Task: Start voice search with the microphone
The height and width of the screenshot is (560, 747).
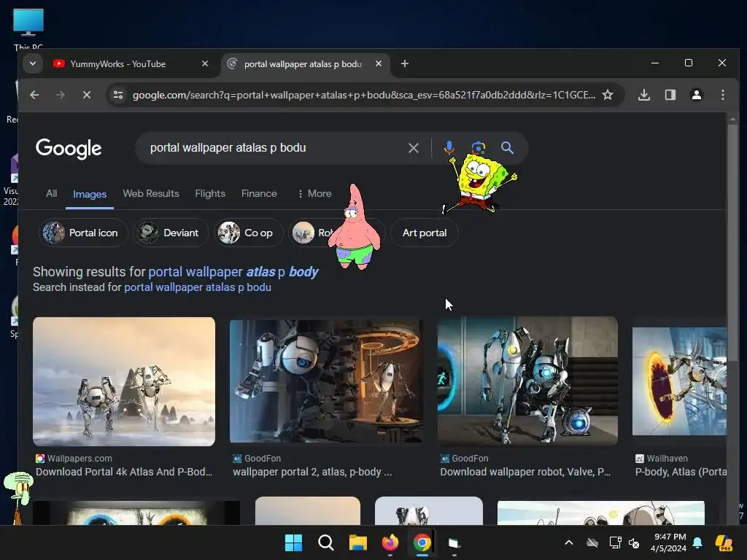Action: pyautogui.click(x=449, y=148)
